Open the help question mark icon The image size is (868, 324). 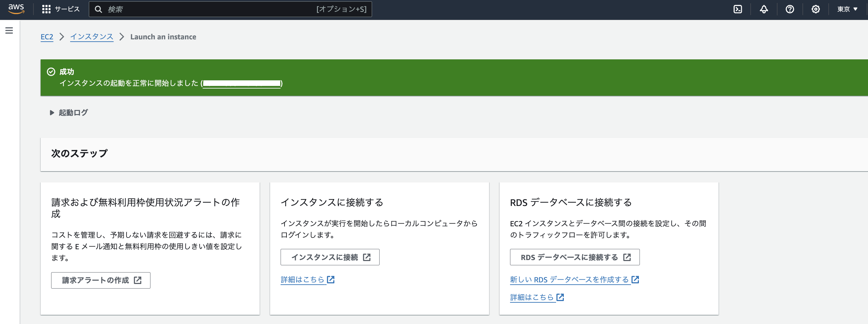coord(789,9)
